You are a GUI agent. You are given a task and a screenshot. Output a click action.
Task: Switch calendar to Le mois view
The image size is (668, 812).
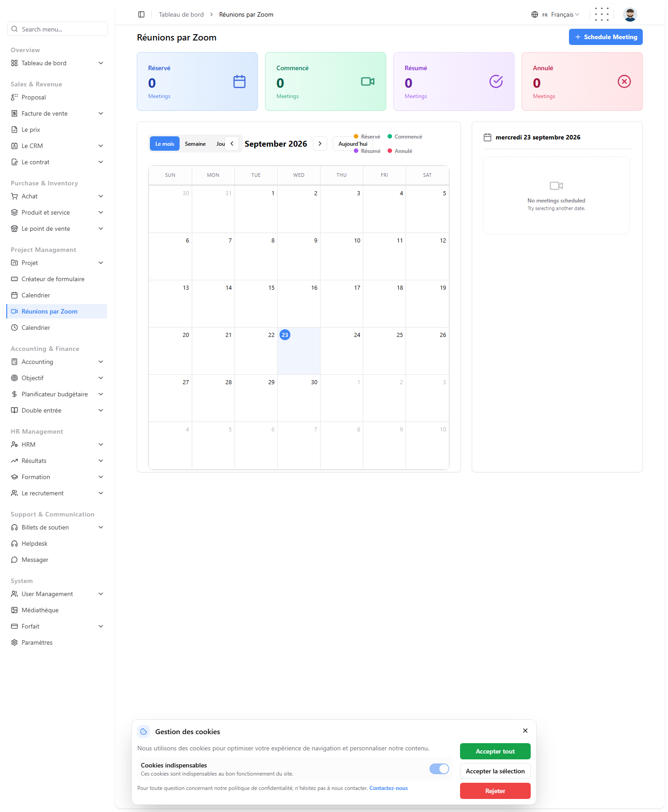tap(165, 144)
